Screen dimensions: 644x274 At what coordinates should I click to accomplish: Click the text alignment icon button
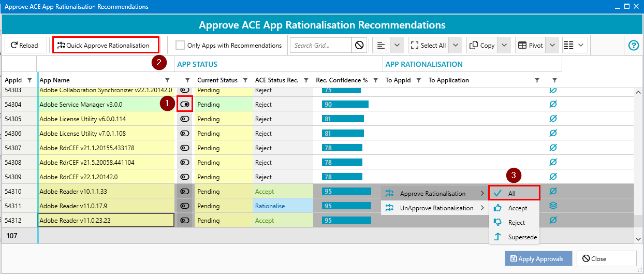[x=381, y=46]
